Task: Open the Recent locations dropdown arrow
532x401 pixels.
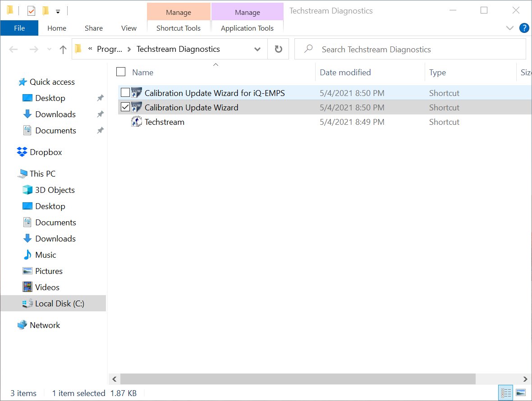Action: [x=49, y=50]
